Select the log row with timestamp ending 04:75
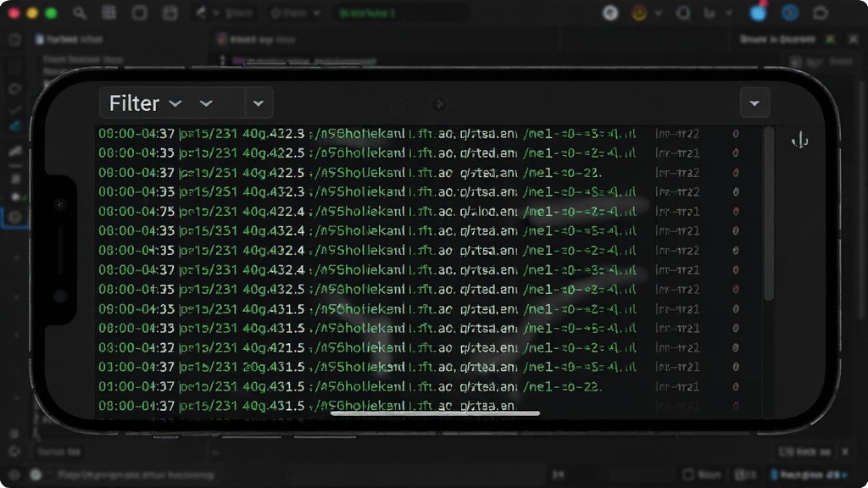This screenshot has width=868, height=488. tap(419, 211)
